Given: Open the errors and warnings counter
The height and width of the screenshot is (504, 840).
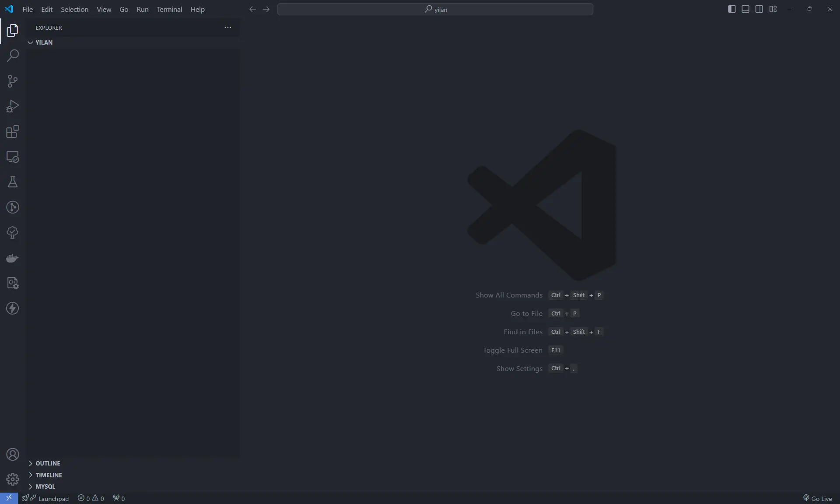Looking at the screenshot, I should (x=91, y=498).
